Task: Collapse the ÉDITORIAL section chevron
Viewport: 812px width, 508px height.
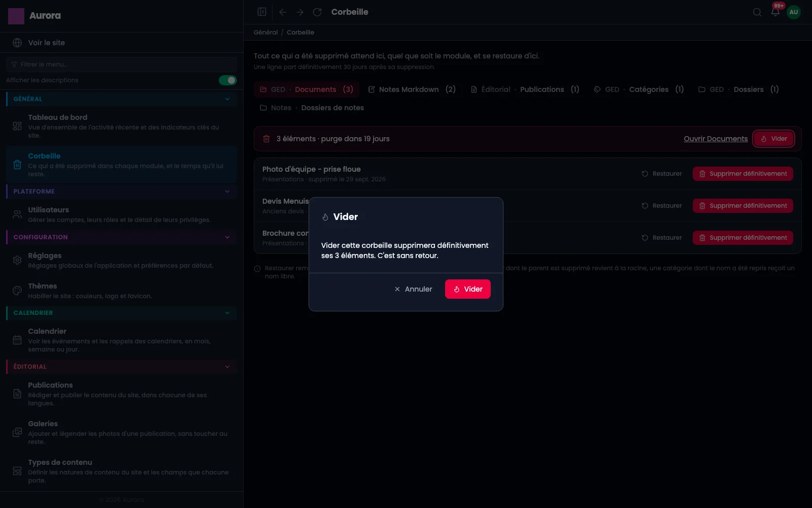Action: (227, 367)
